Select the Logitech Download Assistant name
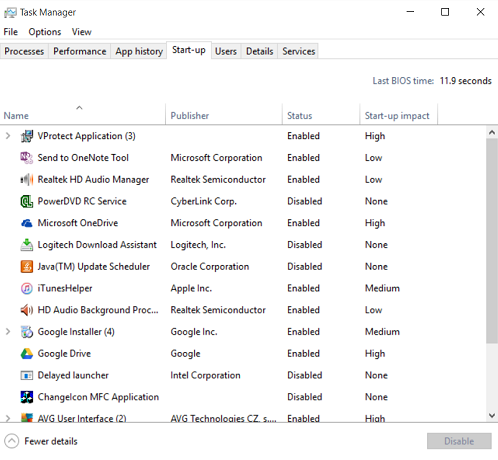Image resolution: width=498 pixels, height=460 pixels. click(x=97, y=245)
